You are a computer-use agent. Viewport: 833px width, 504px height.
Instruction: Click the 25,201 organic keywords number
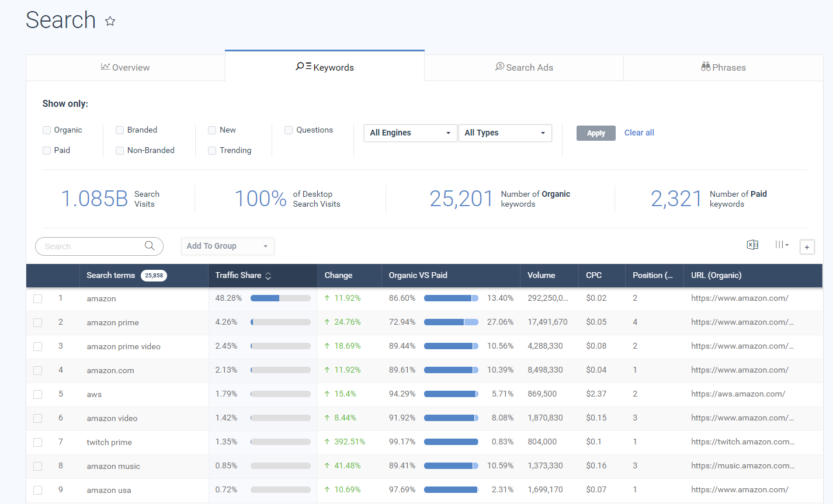461,199
